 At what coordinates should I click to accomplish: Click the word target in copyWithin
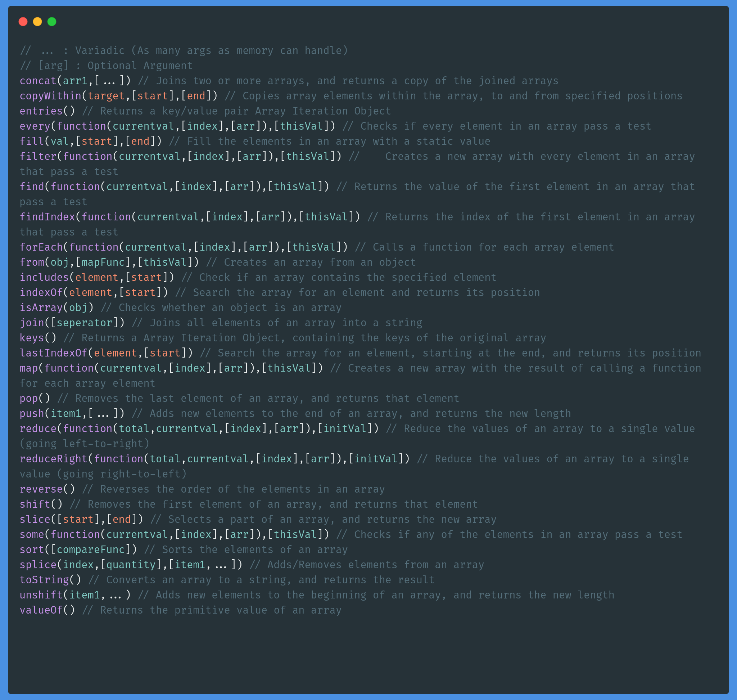coord(106,96)
